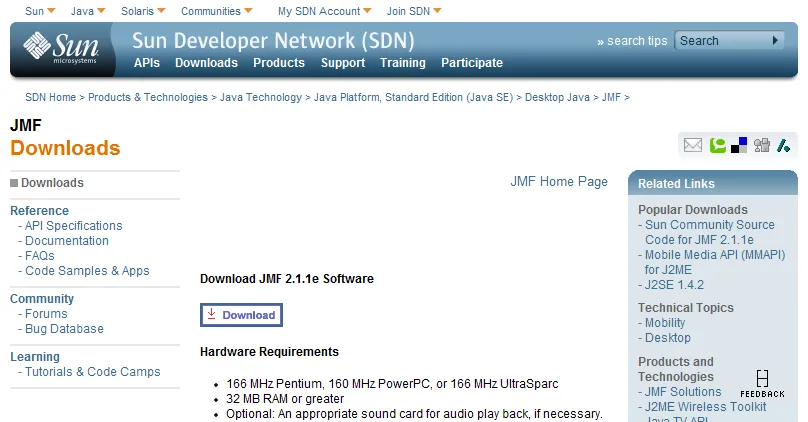Open Reference section in sidebar

tap(39, 211)
